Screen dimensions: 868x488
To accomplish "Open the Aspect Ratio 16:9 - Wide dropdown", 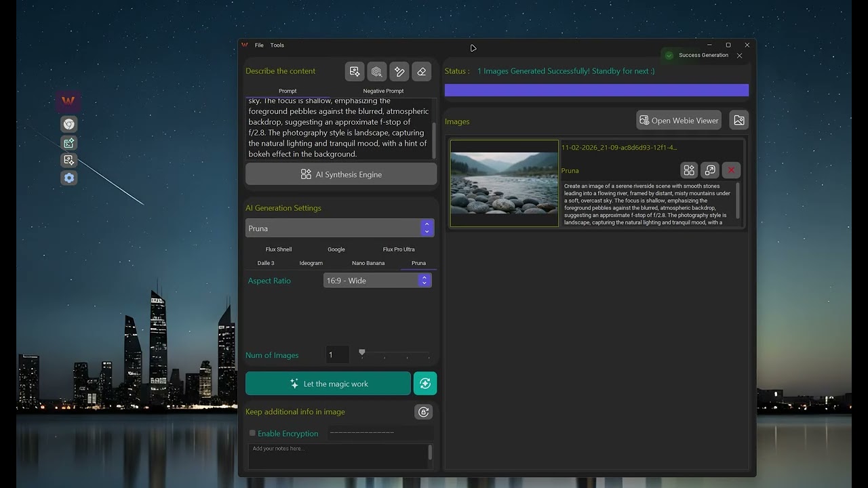I will pos(377,281).
